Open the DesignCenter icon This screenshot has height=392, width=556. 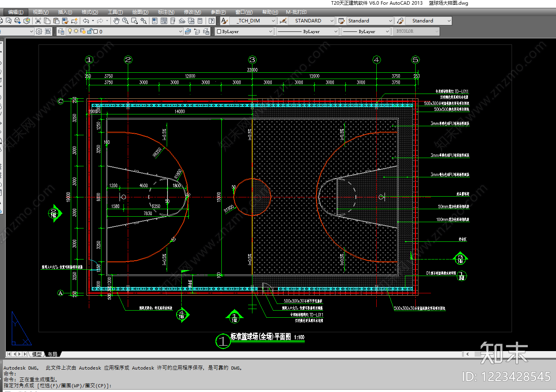(164, 20)
